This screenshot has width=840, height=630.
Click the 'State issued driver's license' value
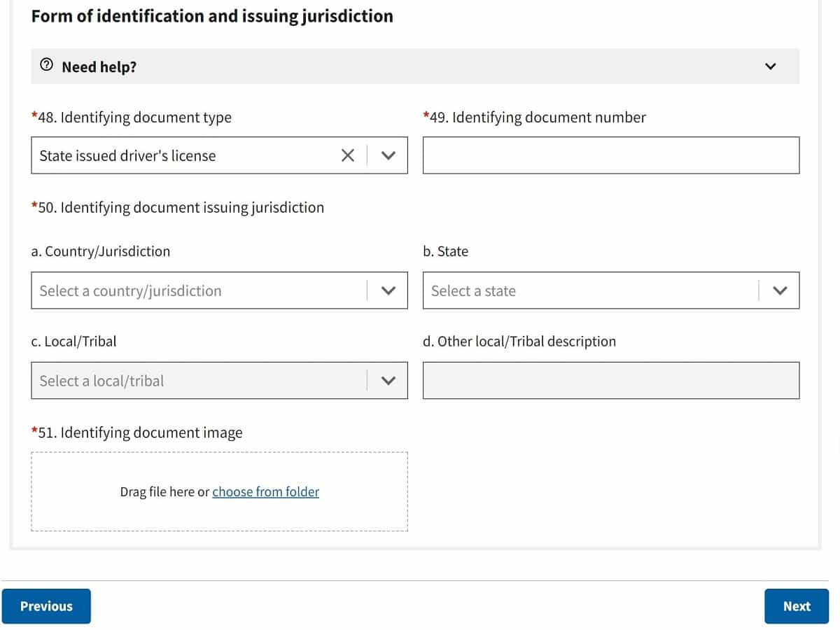(127, 155)
